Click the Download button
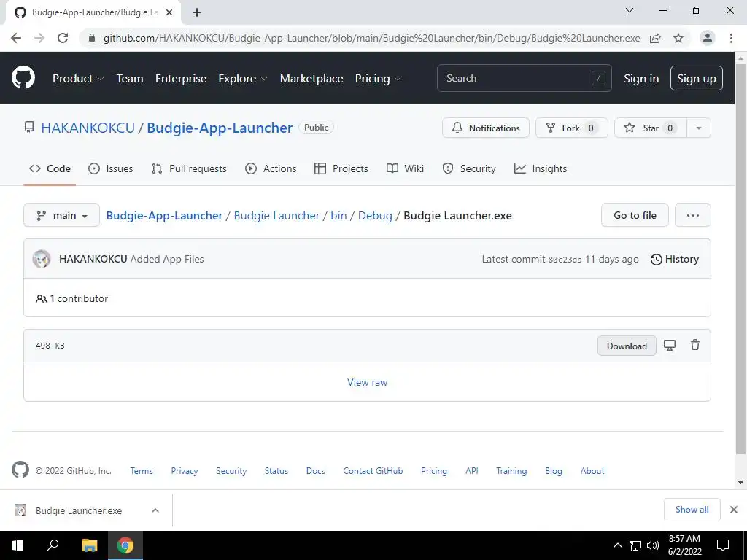The width and height of the screenshot is (747, 560). pyautogui.click(x=627, y=346)
